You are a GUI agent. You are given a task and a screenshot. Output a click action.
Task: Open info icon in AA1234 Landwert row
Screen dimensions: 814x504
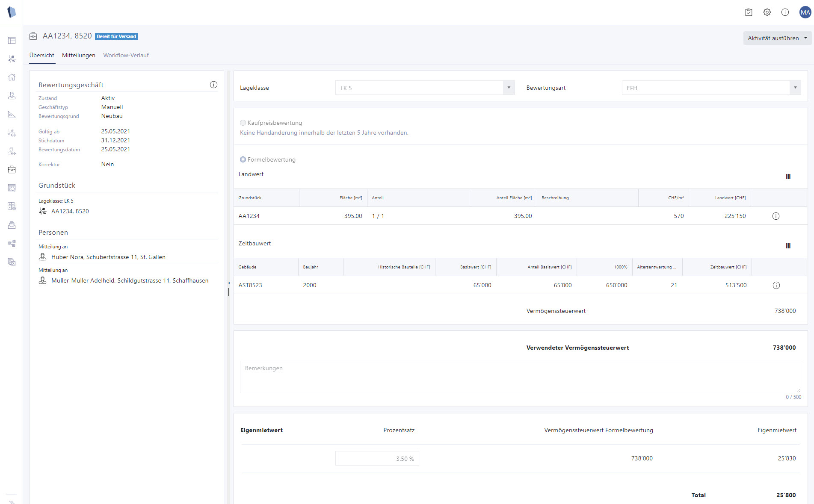[776, 216]
